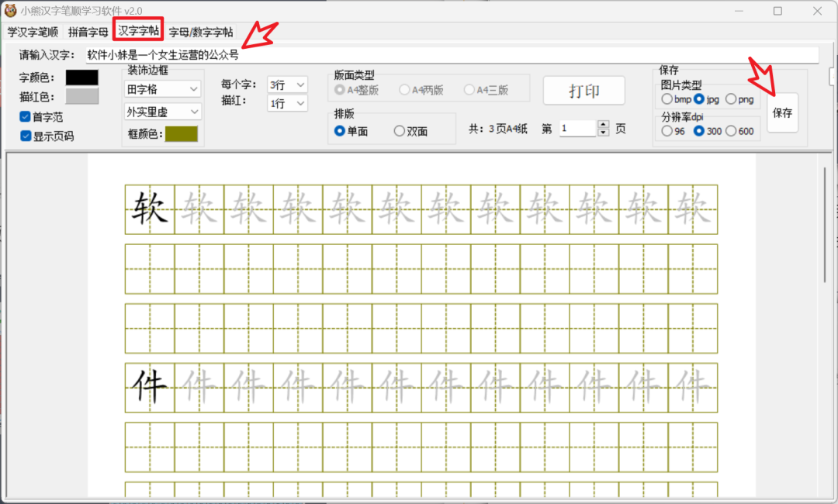Switch to the 学汉字笔顺 tab
The width and height of the screenshot is (838, 504).
click(33, 32)
